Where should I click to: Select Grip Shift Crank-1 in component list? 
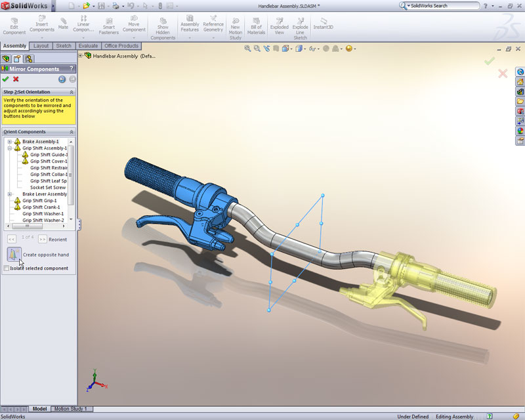[x=39, y=207]
